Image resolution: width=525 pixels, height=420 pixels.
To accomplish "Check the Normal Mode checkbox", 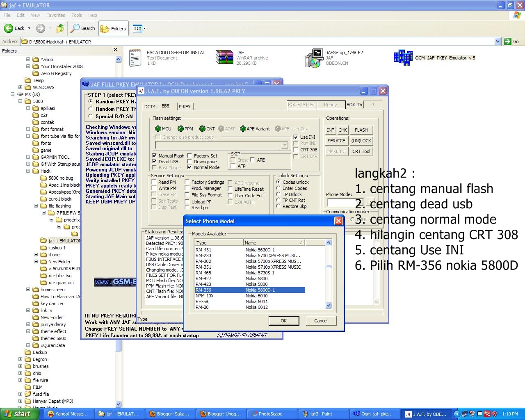I will pos(189,167).
